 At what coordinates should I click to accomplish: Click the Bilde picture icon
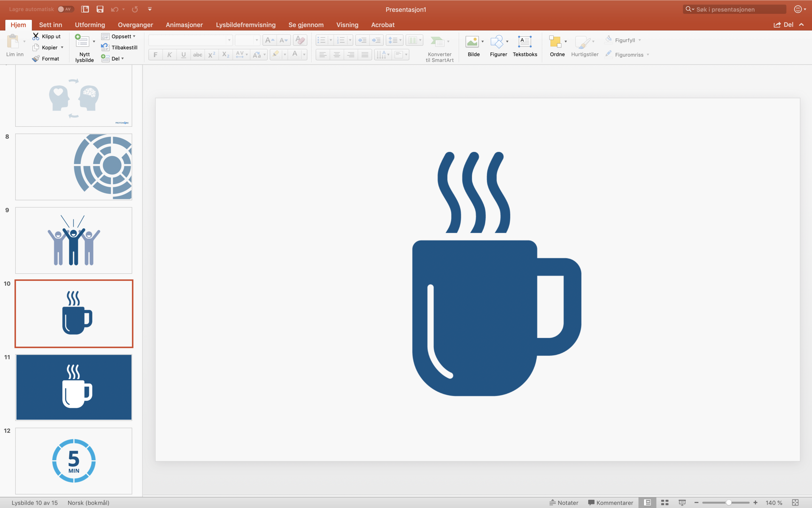click(472, 42)
